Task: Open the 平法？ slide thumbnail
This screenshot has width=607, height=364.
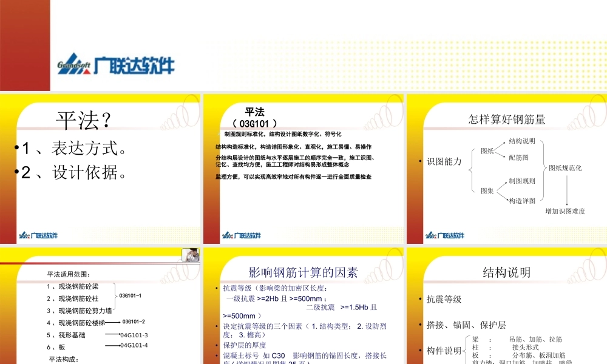Action: tap(100, 169)
